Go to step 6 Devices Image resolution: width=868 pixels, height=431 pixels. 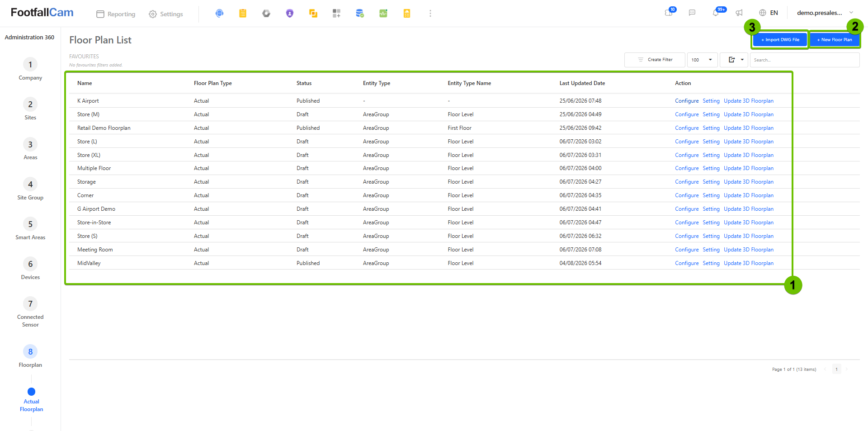click(30, 269)
